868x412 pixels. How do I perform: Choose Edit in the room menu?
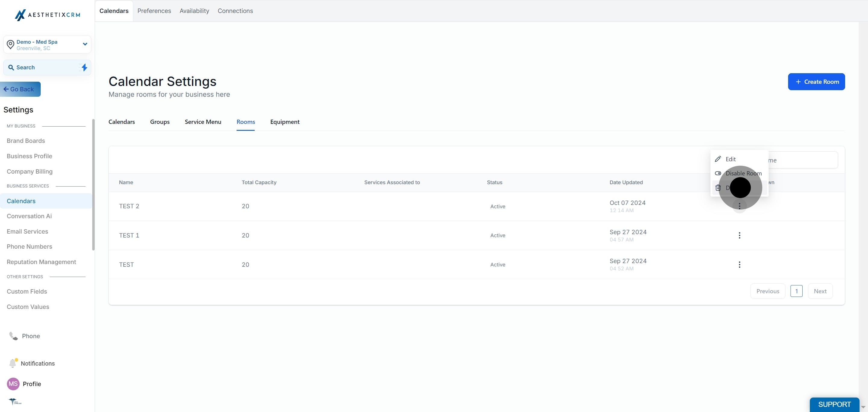[739, 159]
